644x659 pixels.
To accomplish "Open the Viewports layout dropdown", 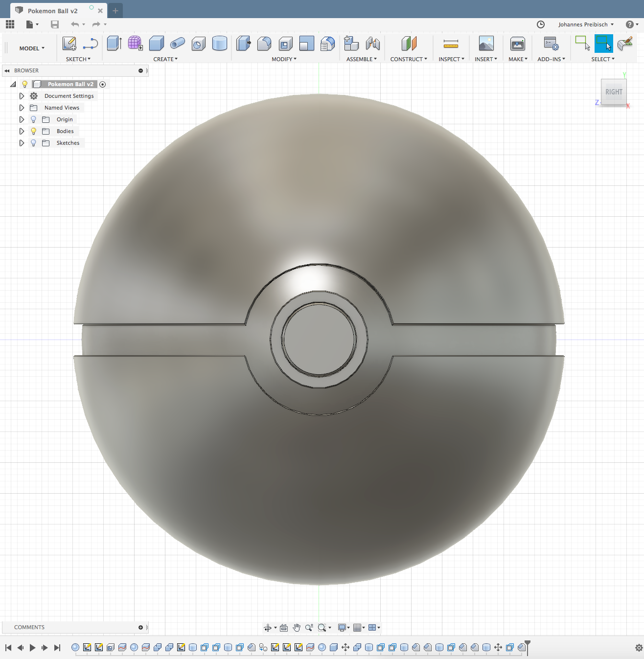I will [x=374, y=628].
